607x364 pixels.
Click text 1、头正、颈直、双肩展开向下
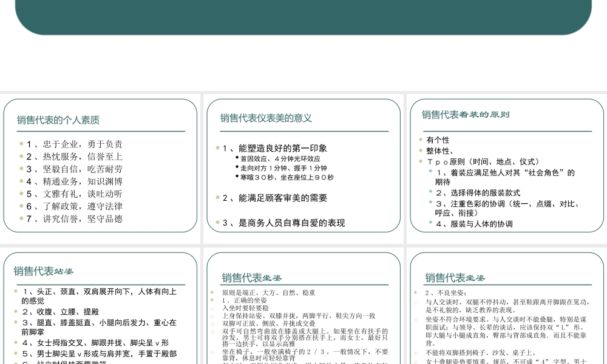(x=78, y=292)
